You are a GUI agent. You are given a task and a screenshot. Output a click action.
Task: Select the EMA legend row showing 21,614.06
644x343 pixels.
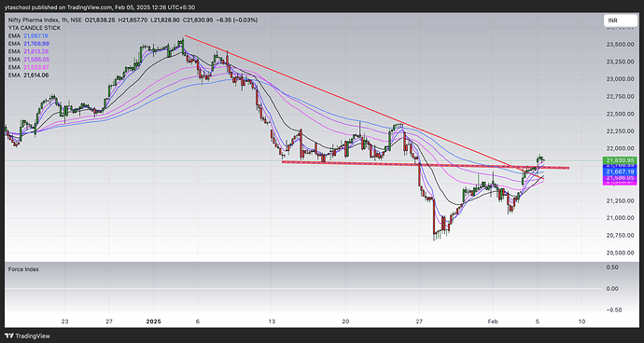pos(28,75)
